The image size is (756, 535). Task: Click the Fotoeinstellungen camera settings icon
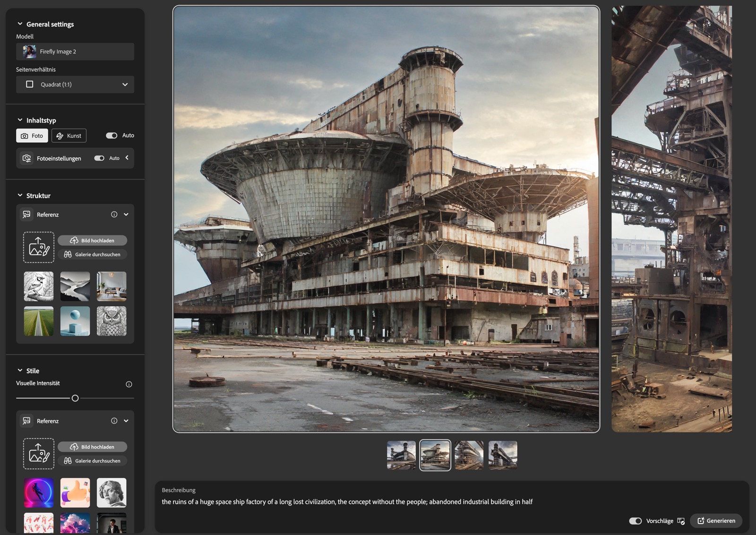[27, 158]
